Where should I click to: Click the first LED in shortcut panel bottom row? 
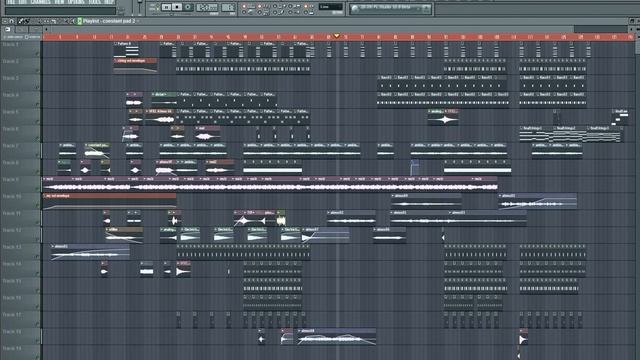point(244,13)
